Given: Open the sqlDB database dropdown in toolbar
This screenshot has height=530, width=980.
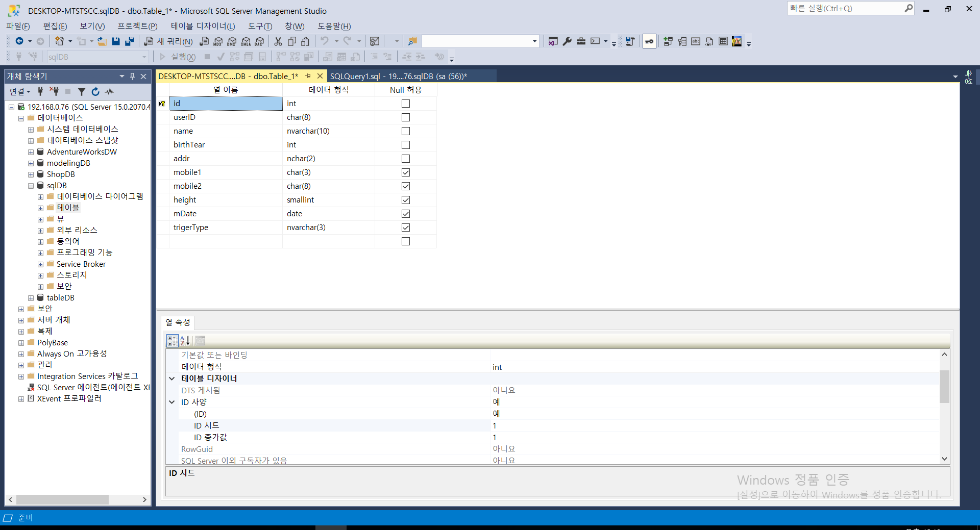Looking at the screenshot, I should click(144, 57).
